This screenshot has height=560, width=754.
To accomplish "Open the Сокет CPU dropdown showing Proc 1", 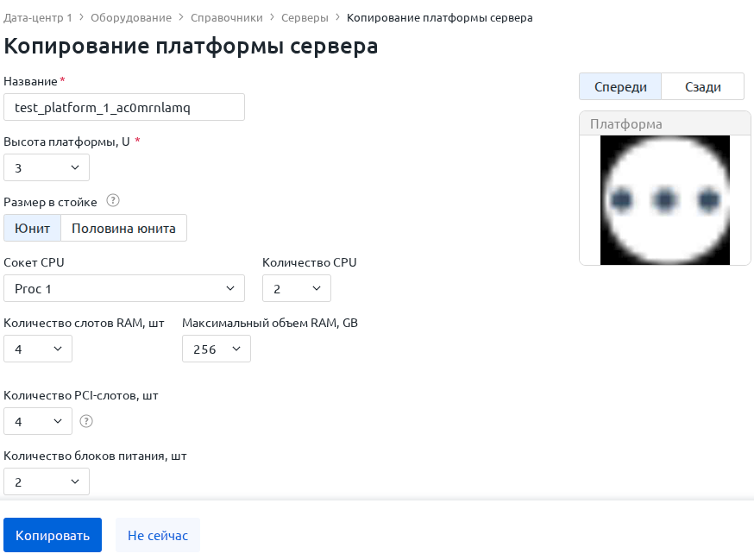I will (x=124, y=288).
